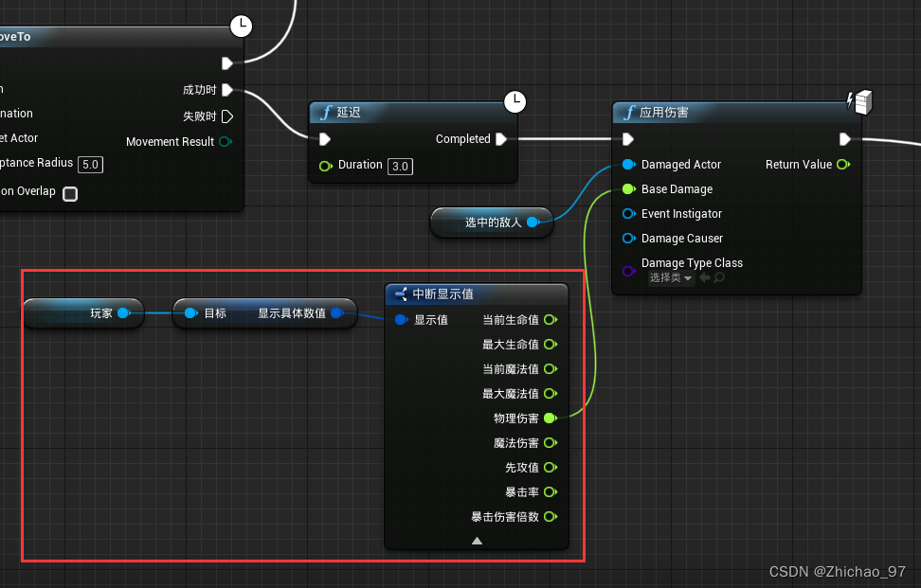
Task: Click the cube icon on the 应用伤害 node corner
Action: (860, 101)
